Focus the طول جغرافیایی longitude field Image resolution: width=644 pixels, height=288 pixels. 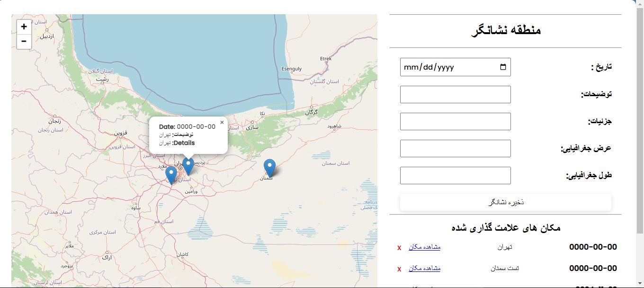coord(455,175)
